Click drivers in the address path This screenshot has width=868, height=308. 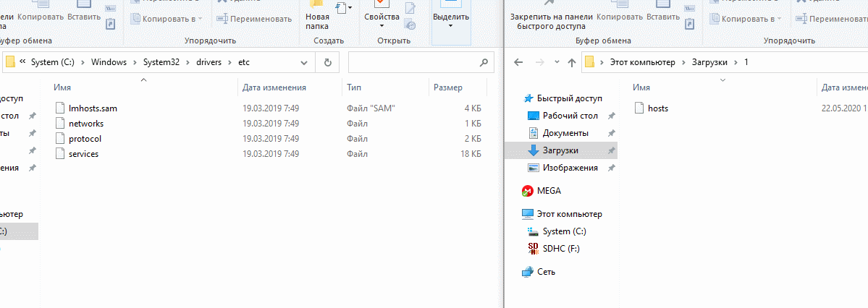208,62
